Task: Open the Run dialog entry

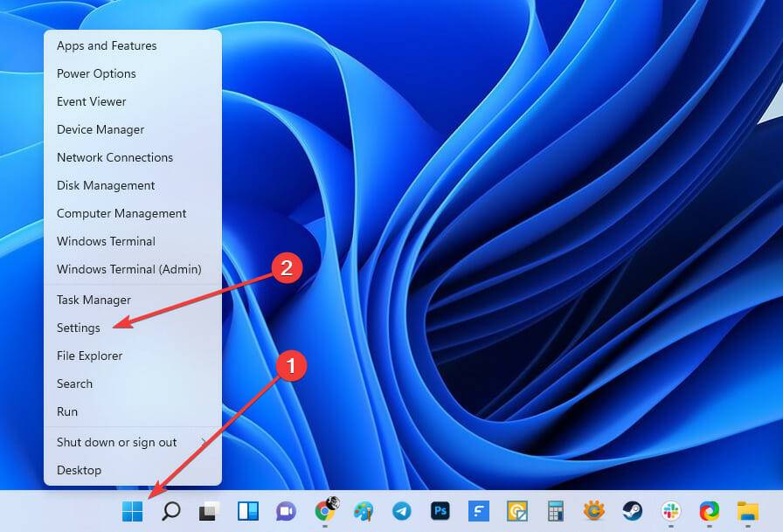Action: point(66,411)
